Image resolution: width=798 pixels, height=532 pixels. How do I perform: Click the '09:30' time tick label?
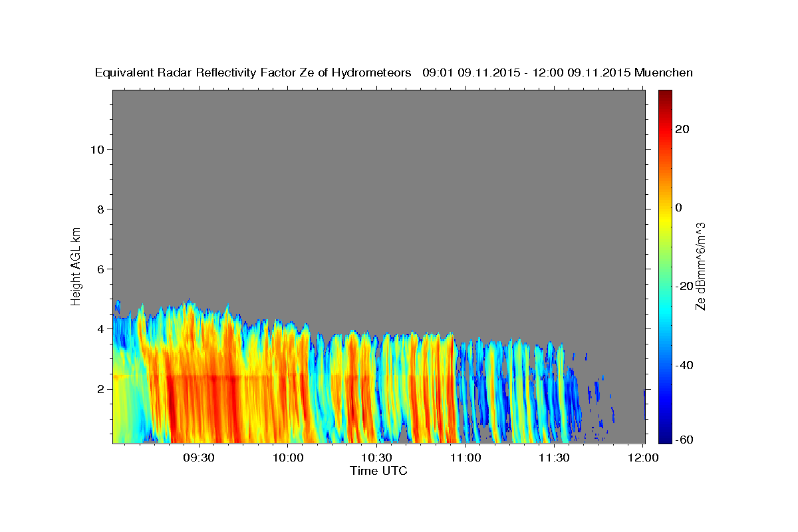199,458
